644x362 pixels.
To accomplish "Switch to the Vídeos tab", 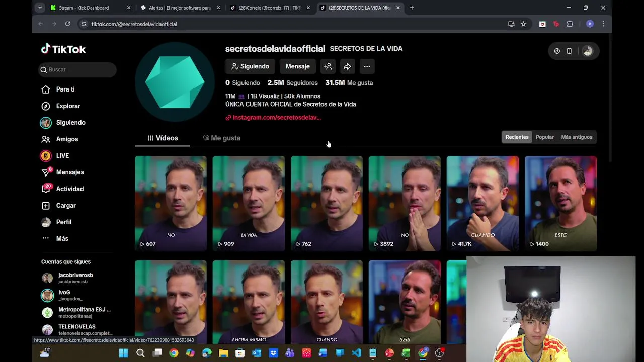I will coord(163,138).
